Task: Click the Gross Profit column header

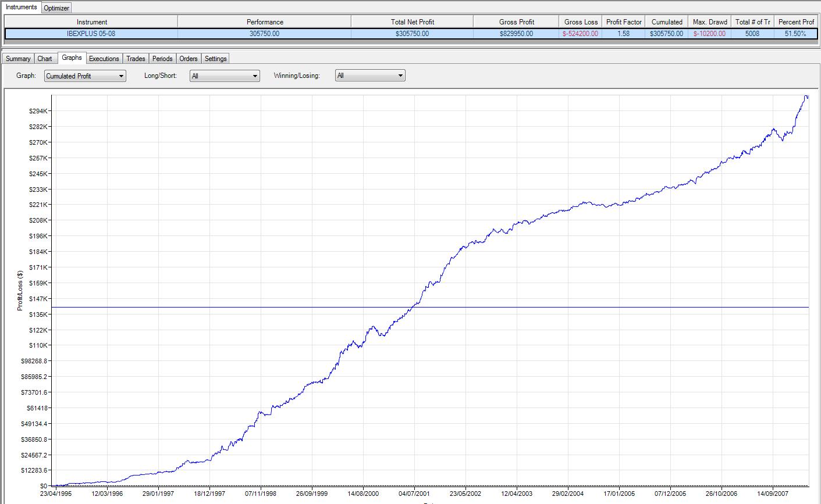Action: [516, 22]
